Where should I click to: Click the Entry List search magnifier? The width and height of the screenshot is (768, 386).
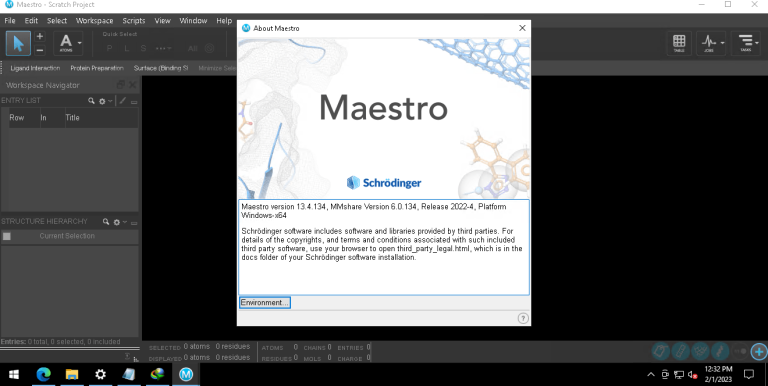(x=91, y=101)
